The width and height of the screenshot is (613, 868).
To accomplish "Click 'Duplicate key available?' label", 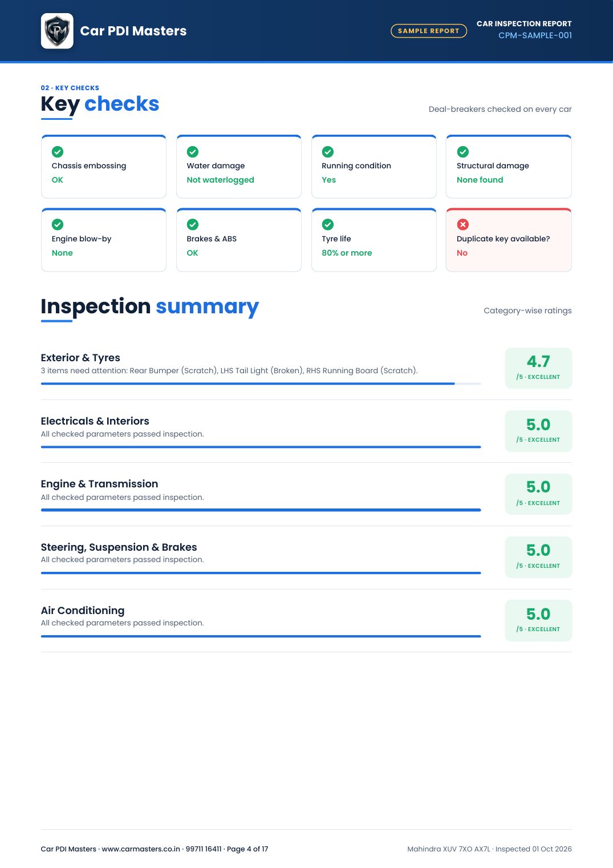I will coord(504,239).
